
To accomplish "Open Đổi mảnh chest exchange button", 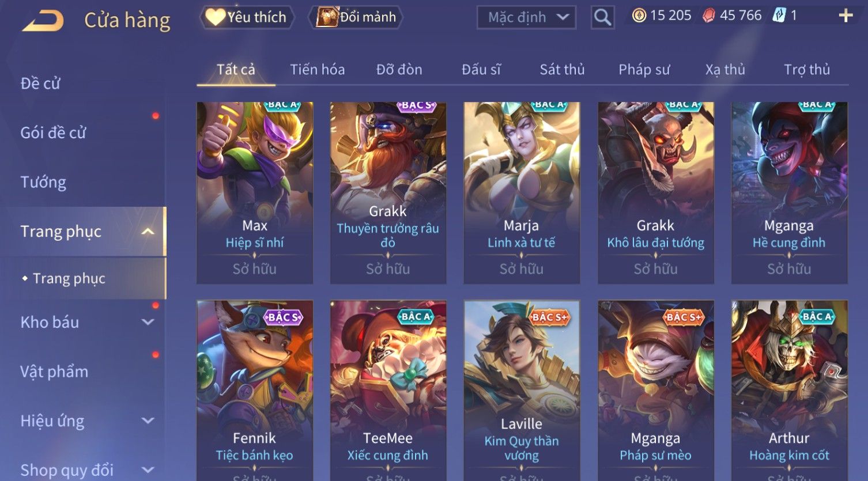I will coord(356,17).
